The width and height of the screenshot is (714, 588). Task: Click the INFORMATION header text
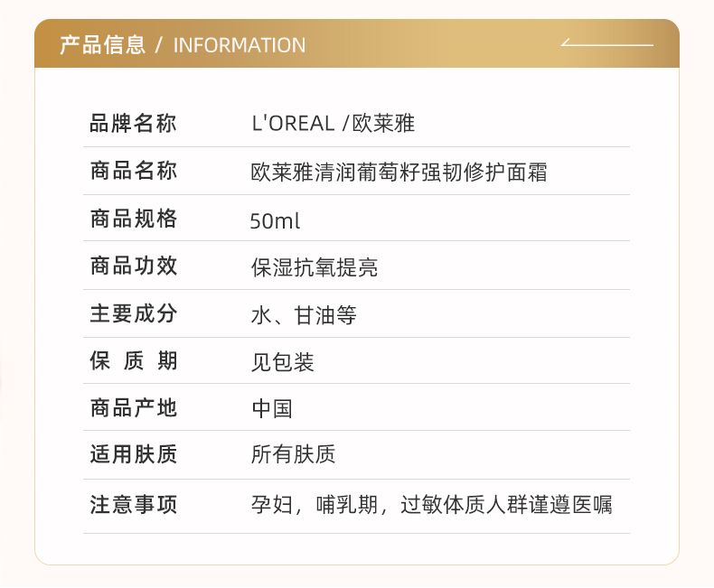(x=240, y=45)
